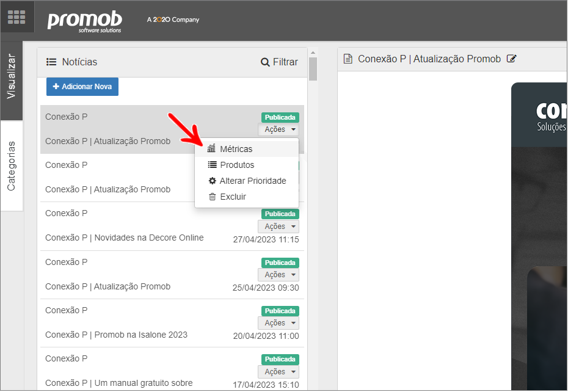Open Conexão P | Promob na Isalone 2023
The image size is (568, 392).
pos(116,335)
